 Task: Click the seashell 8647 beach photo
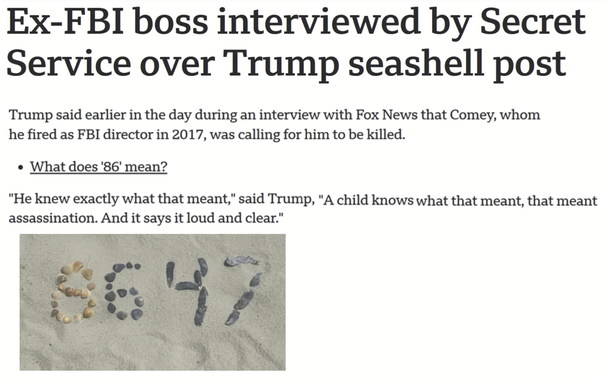click(x=153, y=302)
